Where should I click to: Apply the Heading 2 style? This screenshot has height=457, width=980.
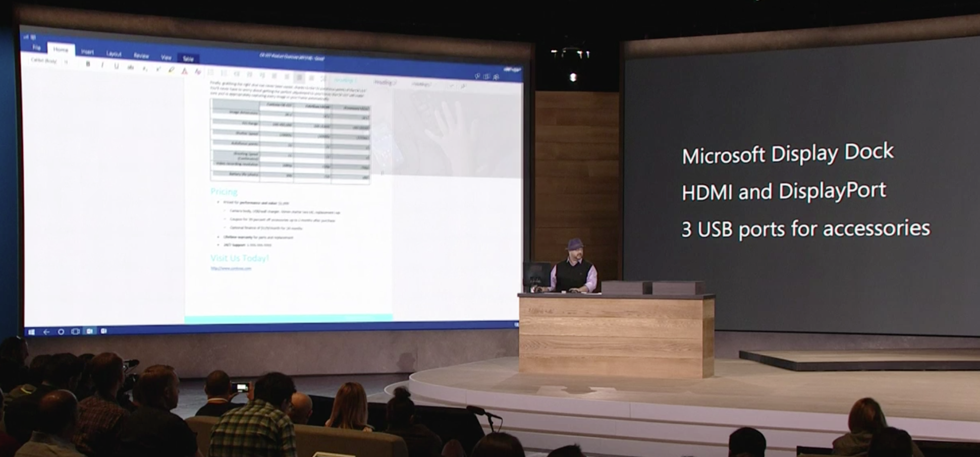[x=385, y=82]
